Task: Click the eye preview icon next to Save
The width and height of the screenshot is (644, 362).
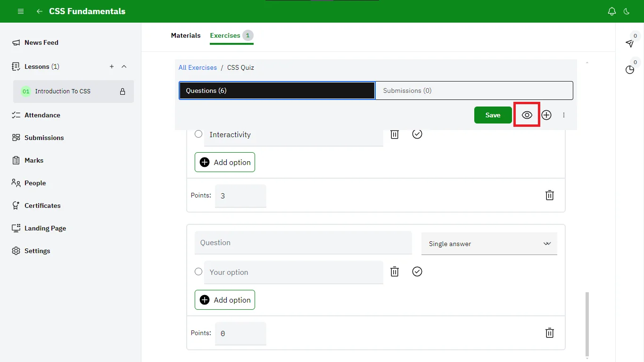Action: 527,115
